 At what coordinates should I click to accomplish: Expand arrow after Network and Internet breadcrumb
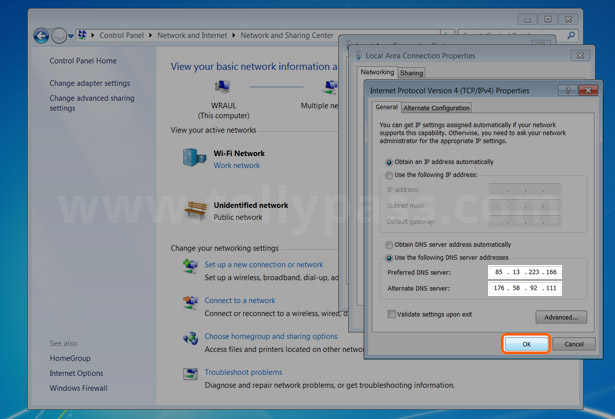click(x=233, y=35)
